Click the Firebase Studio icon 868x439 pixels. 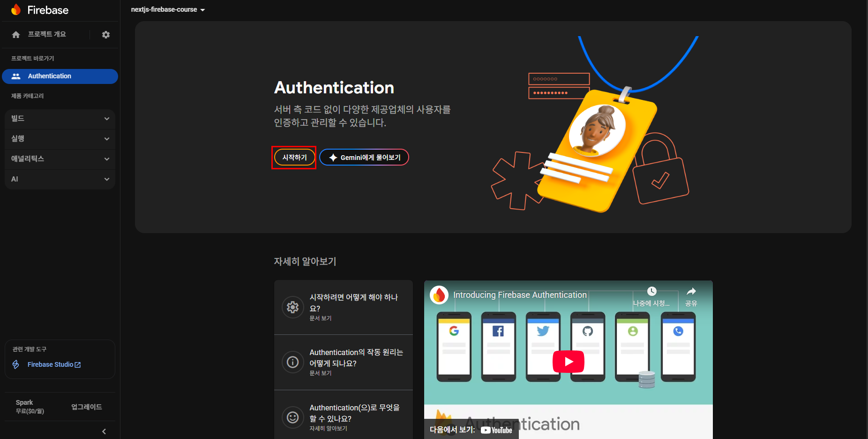click(x=16, y=364)
